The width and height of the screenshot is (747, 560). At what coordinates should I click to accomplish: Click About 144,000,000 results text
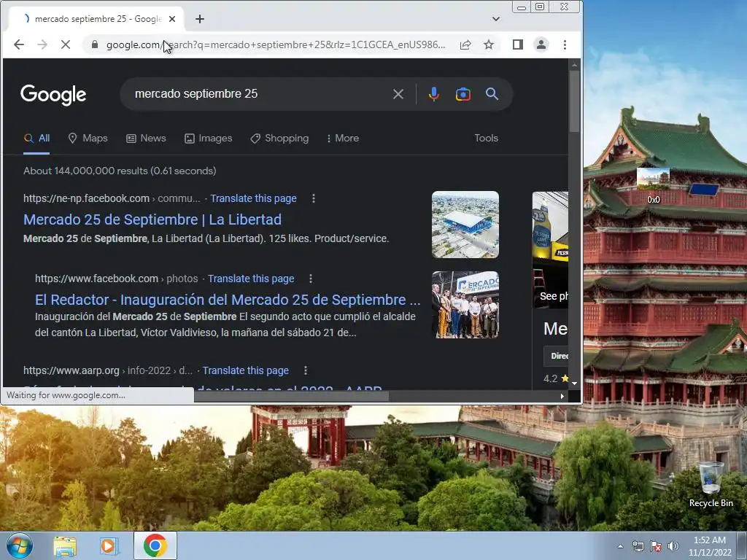click(x=120, y=171)
